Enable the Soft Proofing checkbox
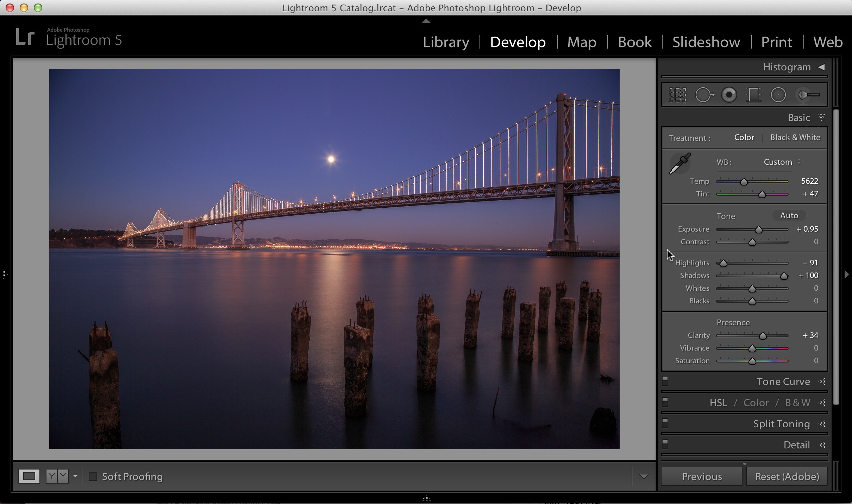Image resolution: width=852 pixels, height=504 pixels. click(93, 477)
